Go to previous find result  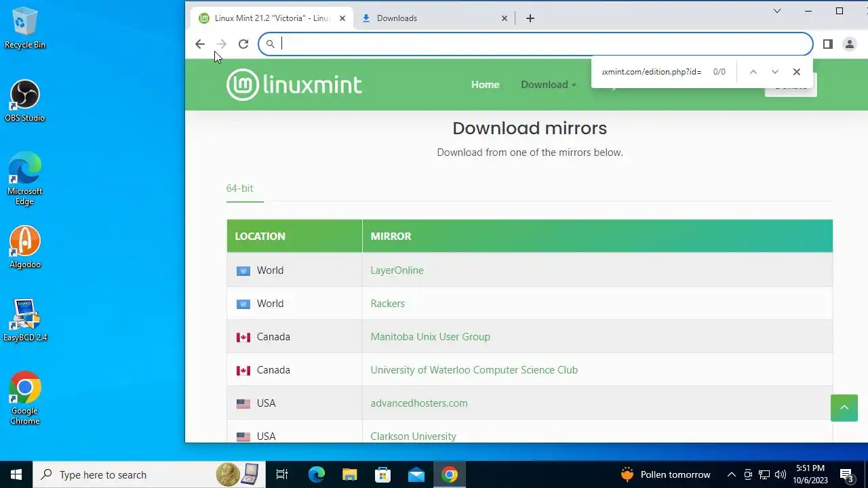[753, 72]
